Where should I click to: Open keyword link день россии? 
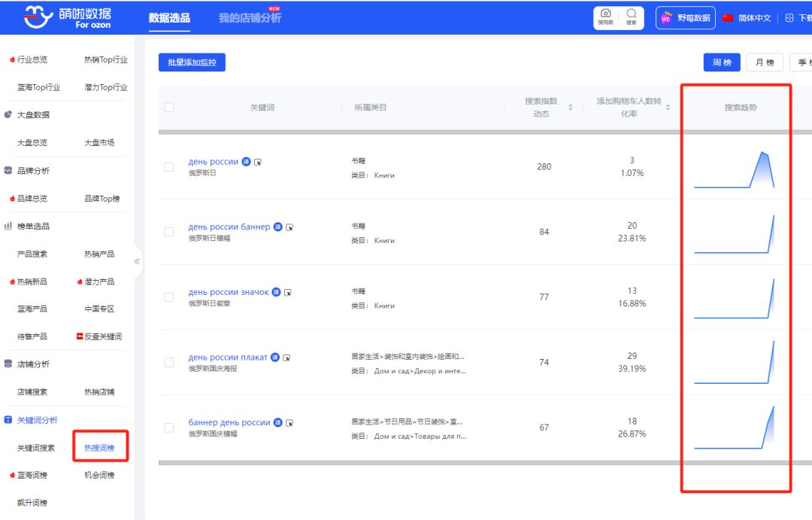click(x=214, y=162)
